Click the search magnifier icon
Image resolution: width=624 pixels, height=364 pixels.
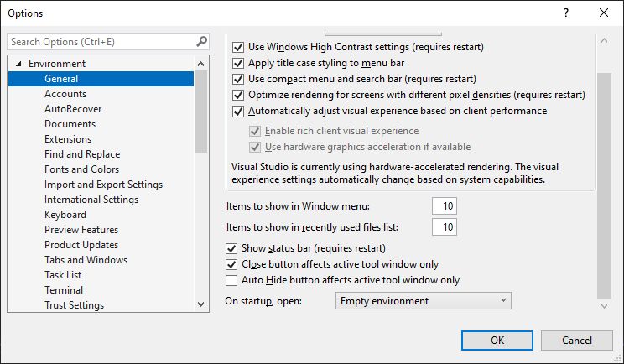tap(202, 41)
